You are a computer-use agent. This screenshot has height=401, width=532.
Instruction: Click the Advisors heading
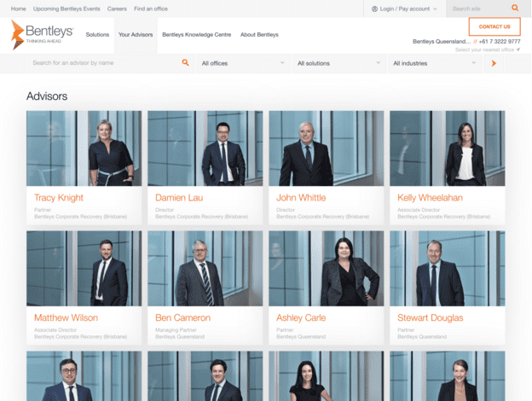coord(47,96)
